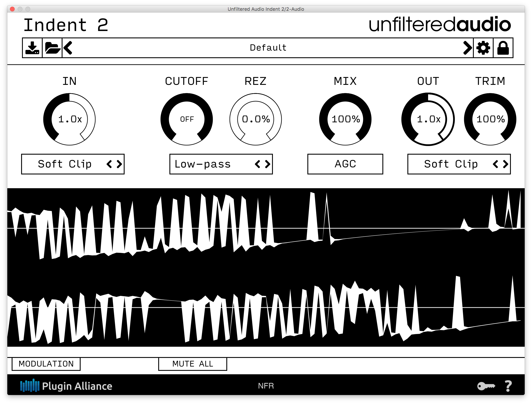Click the MUTE ALL button

click(x=192, y=364)
